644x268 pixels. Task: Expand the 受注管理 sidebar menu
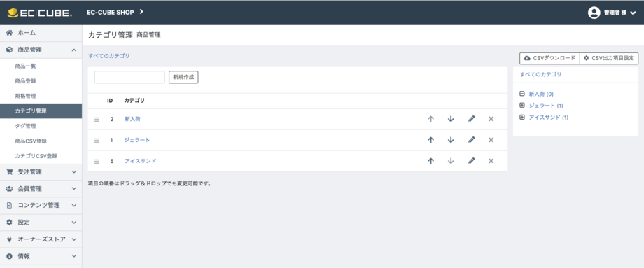point(41,172)
